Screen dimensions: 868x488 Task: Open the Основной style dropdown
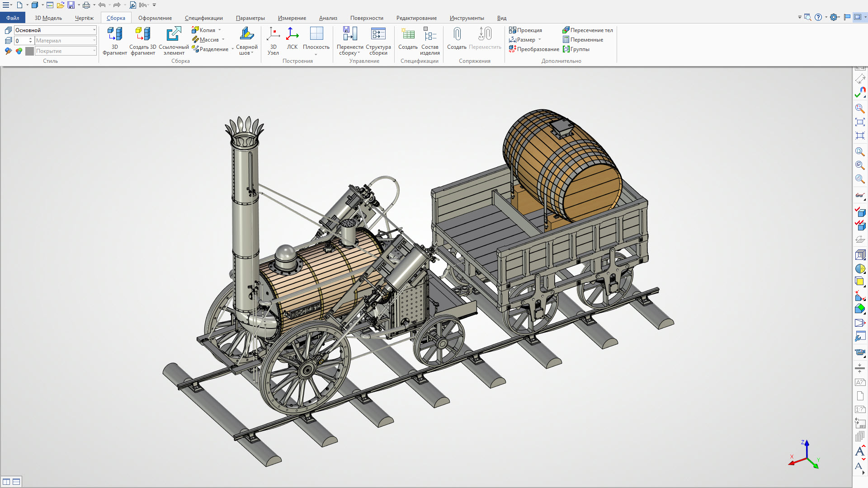tap(56, 30)
